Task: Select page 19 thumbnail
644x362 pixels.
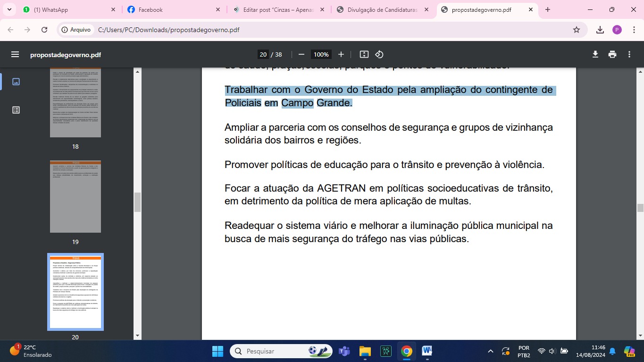Action: pos(75,197)
